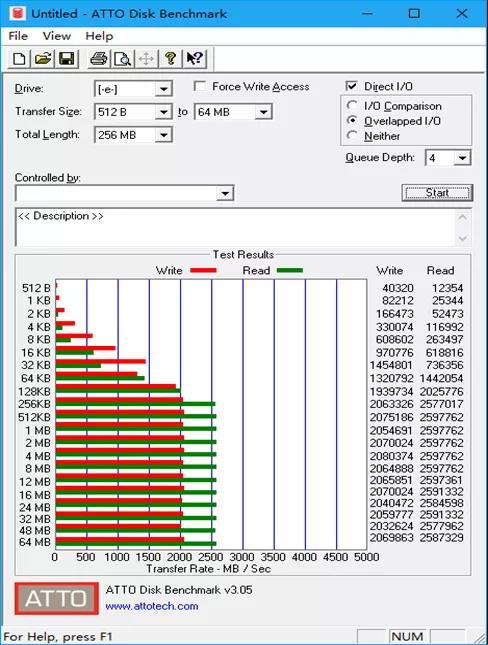The height and width of the screenshot is (645, 488).
Task: Open Print Preview toolbar icon
Action: (x=122, y=58)
